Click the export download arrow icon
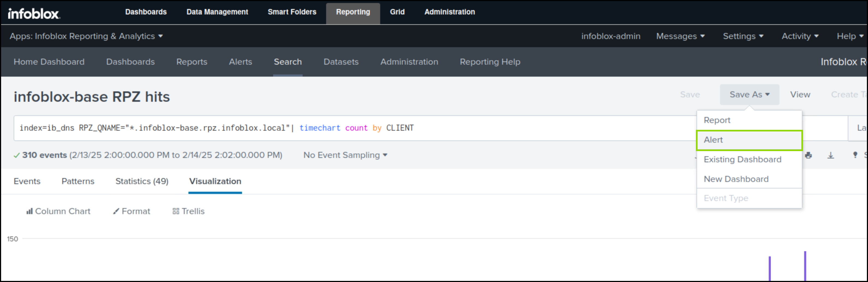This screenshot has width=868, height=282. click(831, 155)
